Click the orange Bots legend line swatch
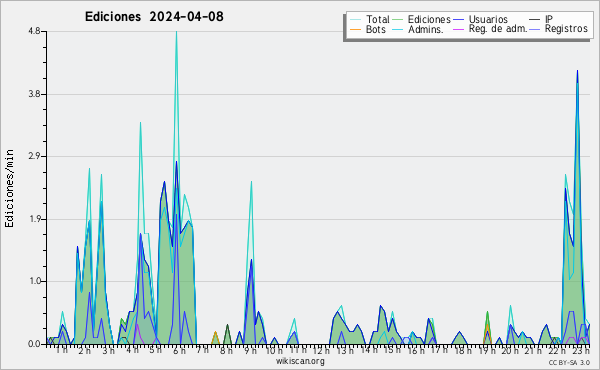The image size is (600, 370). coord(355,29)
